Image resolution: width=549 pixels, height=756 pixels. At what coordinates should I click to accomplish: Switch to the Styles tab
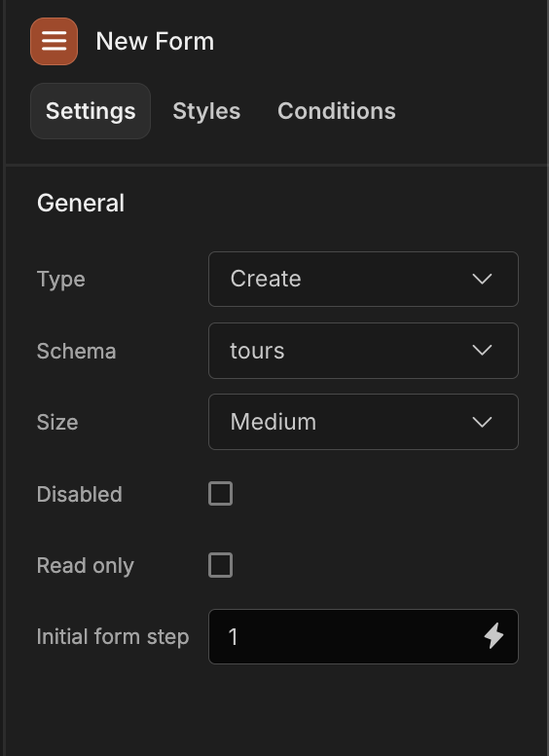click(206, 111)
